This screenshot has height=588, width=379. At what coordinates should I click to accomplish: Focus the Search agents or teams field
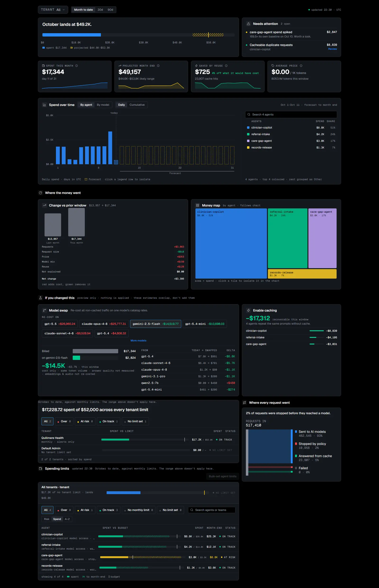point(212,510)
